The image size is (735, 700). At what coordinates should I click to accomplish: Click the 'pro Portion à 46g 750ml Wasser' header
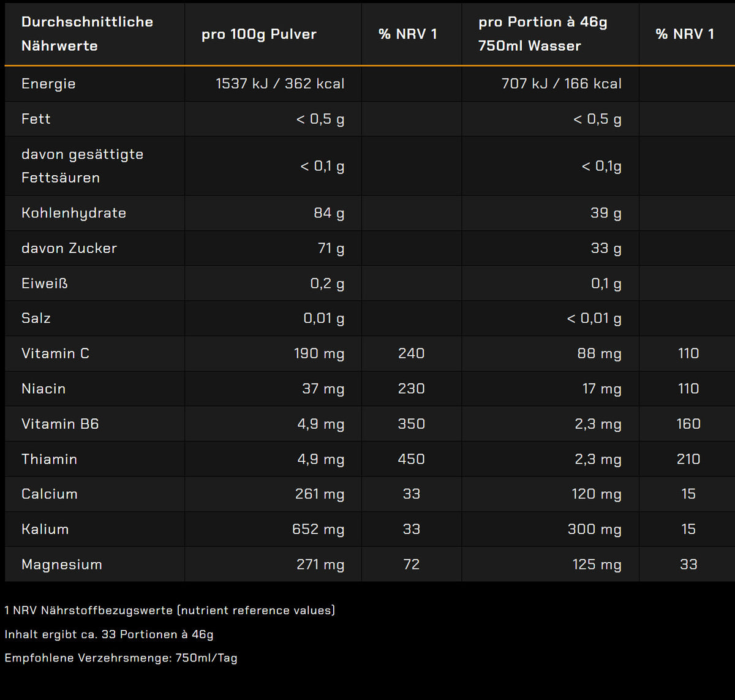coord(543,34)
